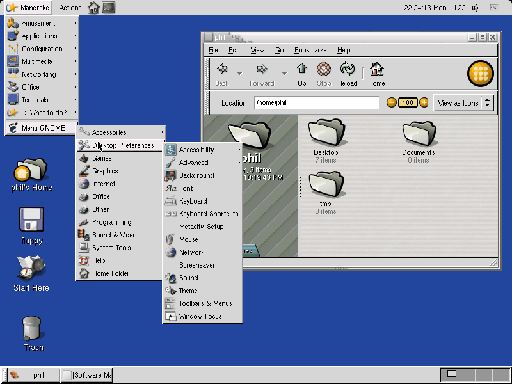Screen dimensions: 512x384
Task: Choose Home Folder in GNOME menu
Action: (119, 273)
